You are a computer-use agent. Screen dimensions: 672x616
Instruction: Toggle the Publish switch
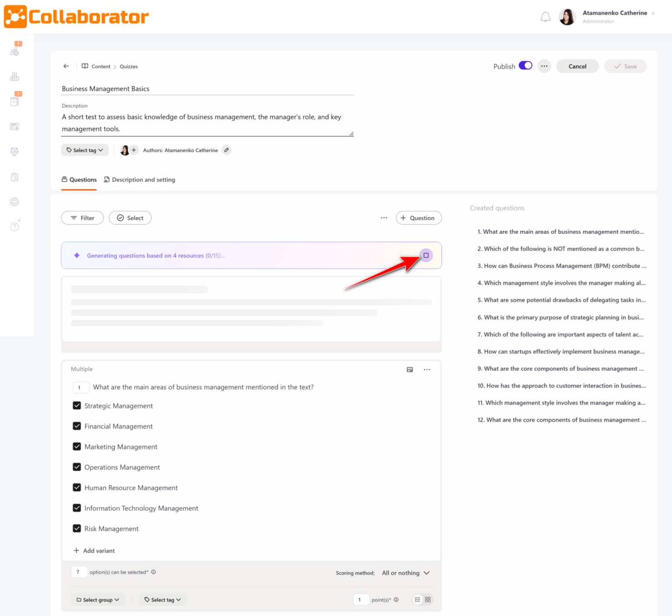pyautogui.click(x=525, y=66)
